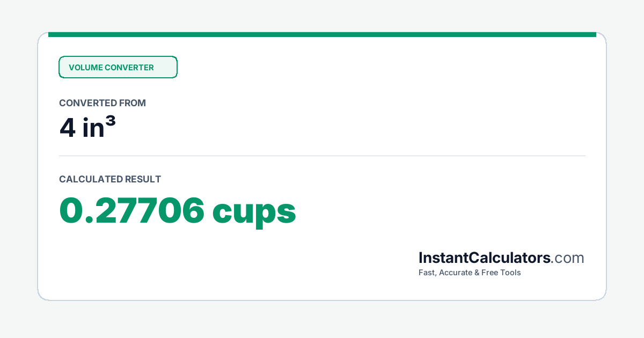Click the Converted From label
This screenshot has height=338, width=644.
[x=103, y=103]
